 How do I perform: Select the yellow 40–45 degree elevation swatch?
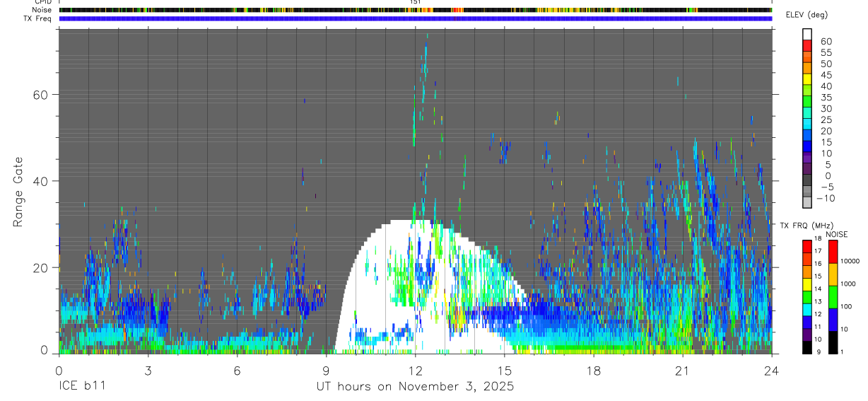tap(807, 79)
